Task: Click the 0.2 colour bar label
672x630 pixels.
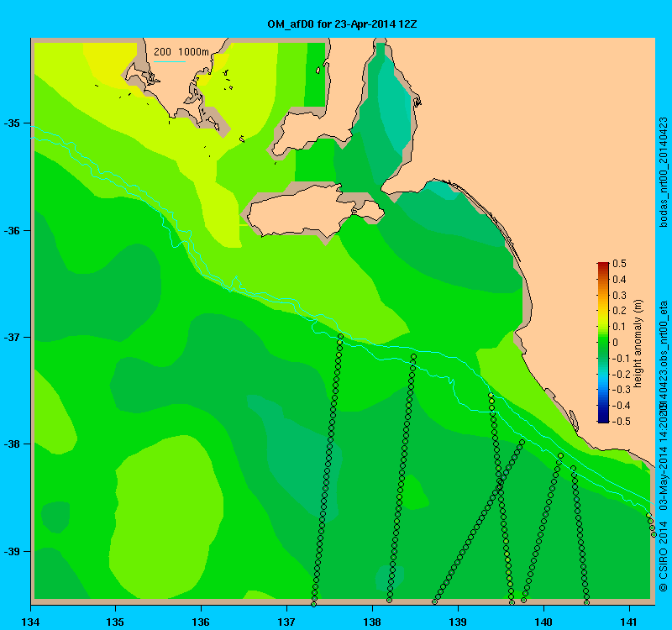Action: coord(619,311)
